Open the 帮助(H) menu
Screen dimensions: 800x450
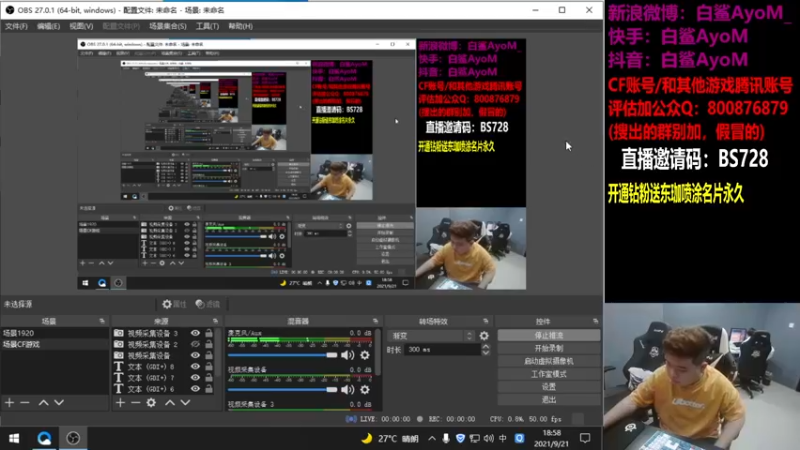[x=240, y=26]
